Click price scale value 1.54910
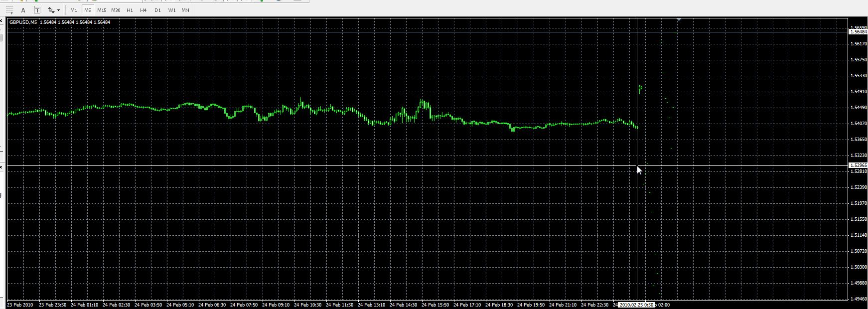Viewport: 868px width, 309px height. [859, 92]
